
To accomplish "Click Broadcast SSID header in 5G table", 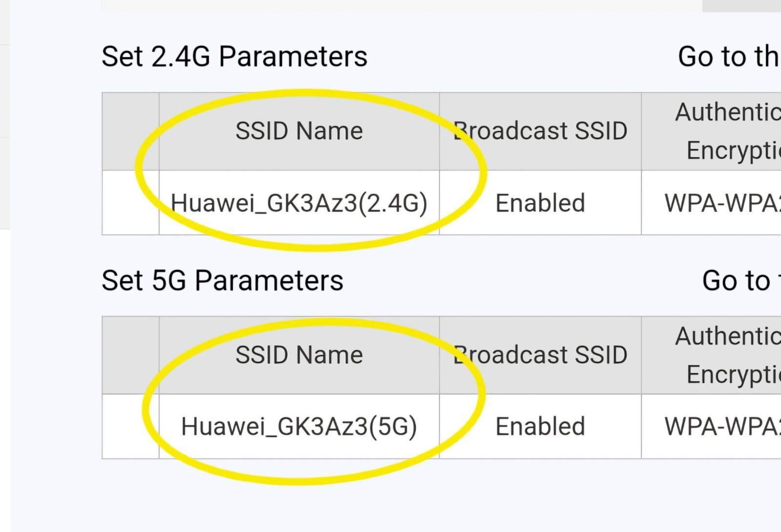I will point(540,355).
